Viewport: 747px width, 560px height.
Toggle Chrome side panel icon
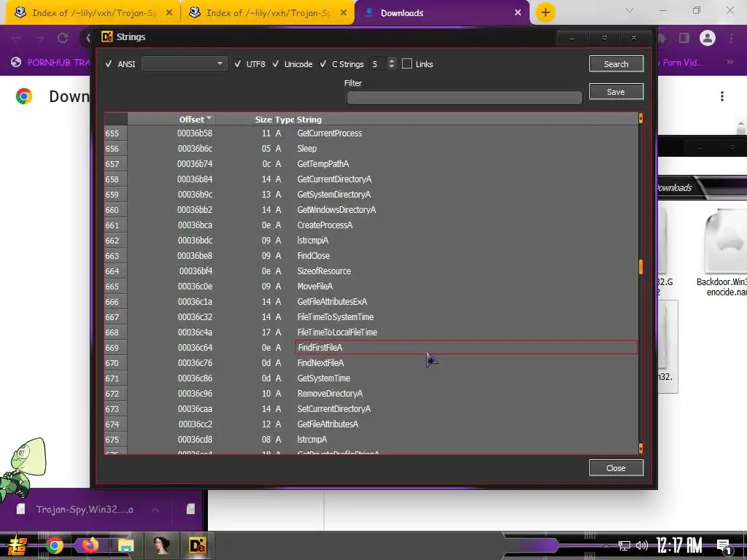pos(684,38)
